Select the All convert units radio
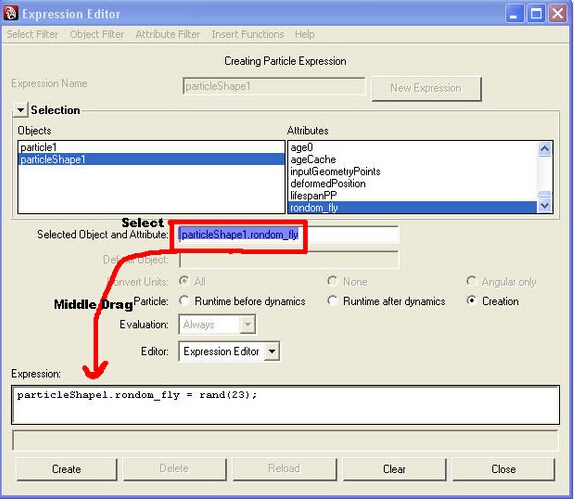 (184, 281)
